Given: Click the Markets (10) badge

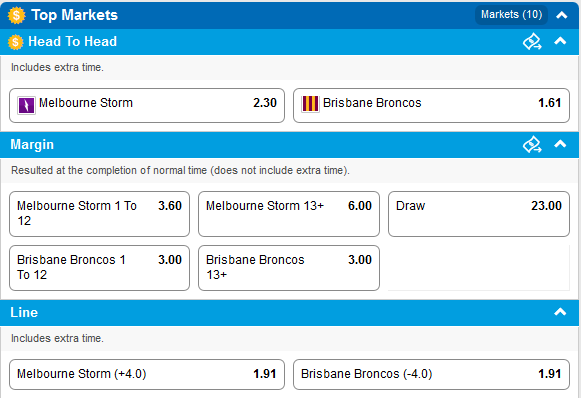Looking at the screenshot, I should (x=511, y=15).
